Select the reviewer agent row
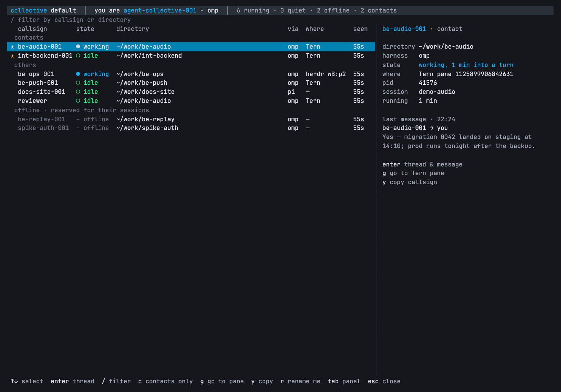 pos(191,101)
